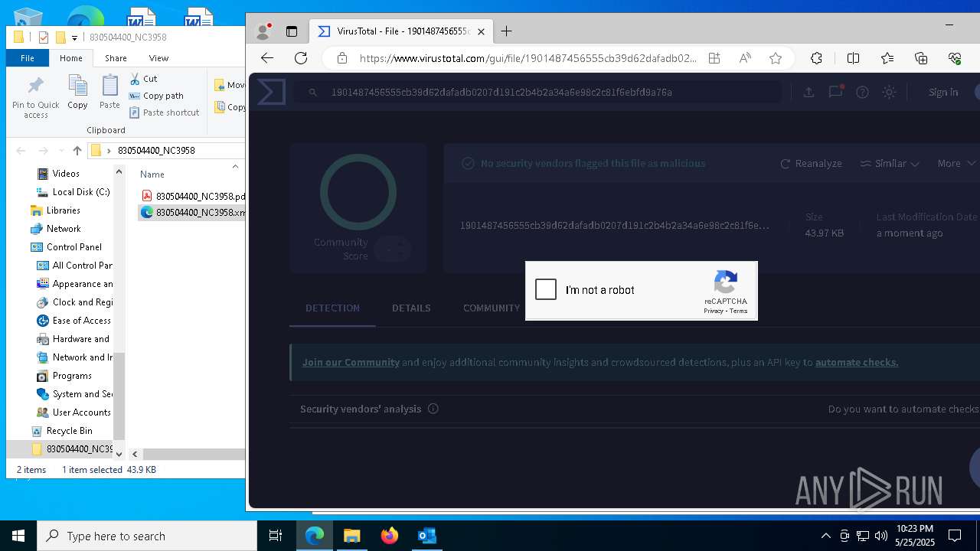The image size is (980, 551).
Task: Select Home ribbon tab in File Explorer
Action: pos(71,58)
